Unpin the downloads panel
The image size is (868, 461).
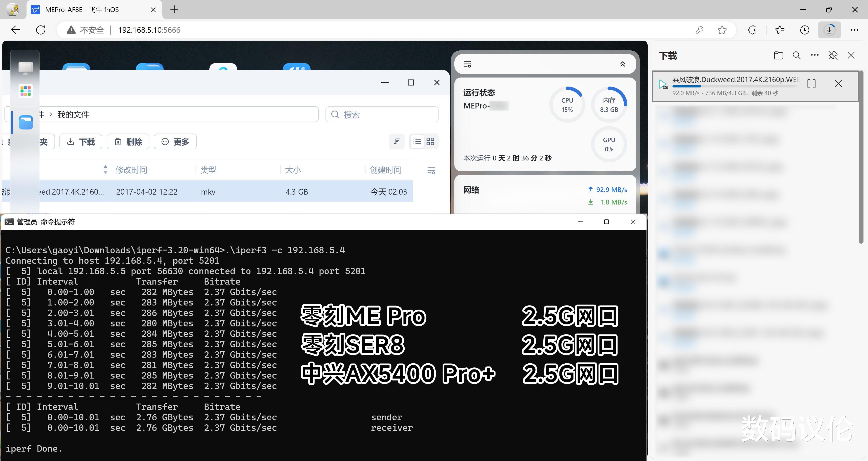(833, 56)
